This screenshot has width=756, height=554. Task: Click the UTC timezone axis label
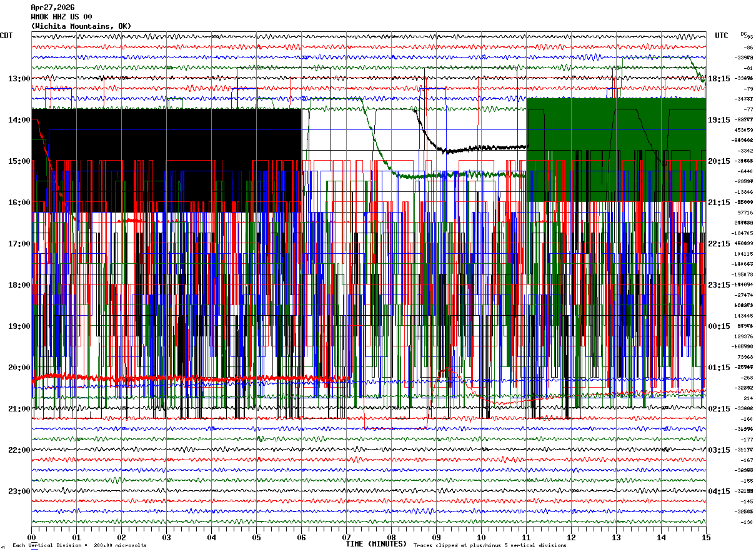(x=722, y=36)
